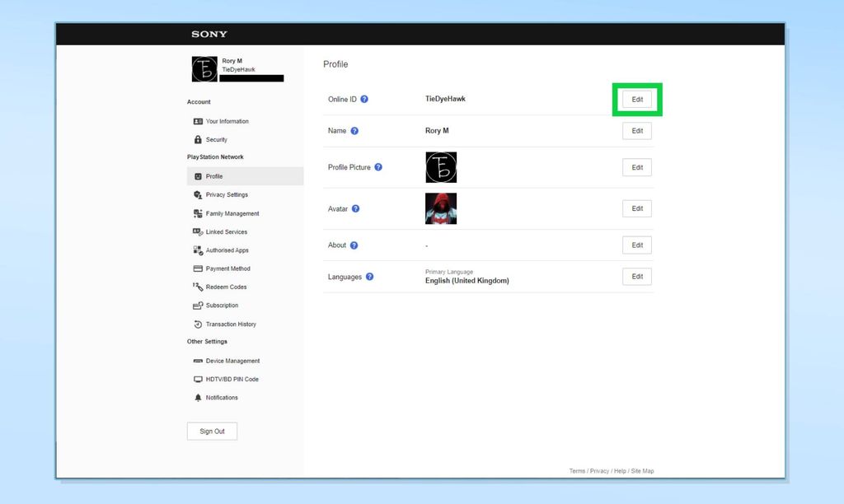Click the user avatar in the sidebar header
The height and width of the screenshot is (504, 844).
(204, 69)
